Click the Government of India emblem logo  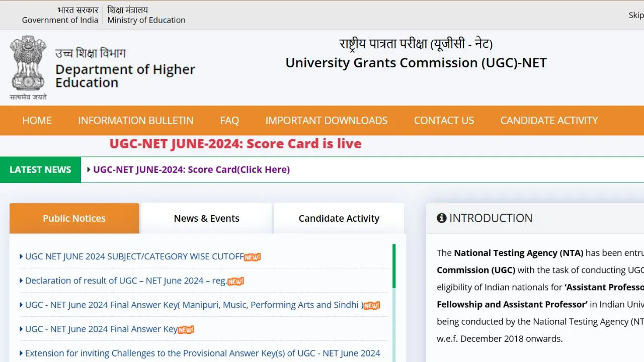(28, 67)
